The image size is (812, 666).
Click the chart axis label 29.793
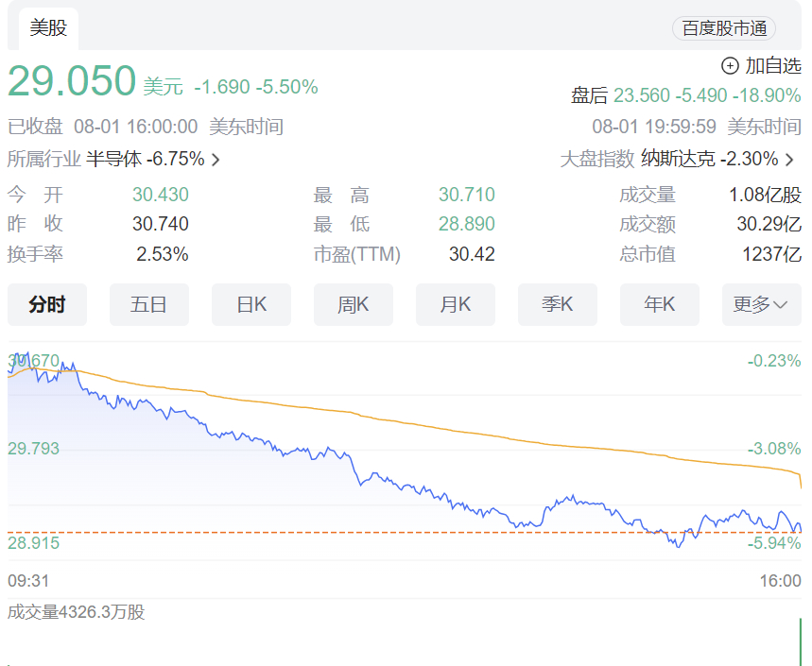coord(34,448)
